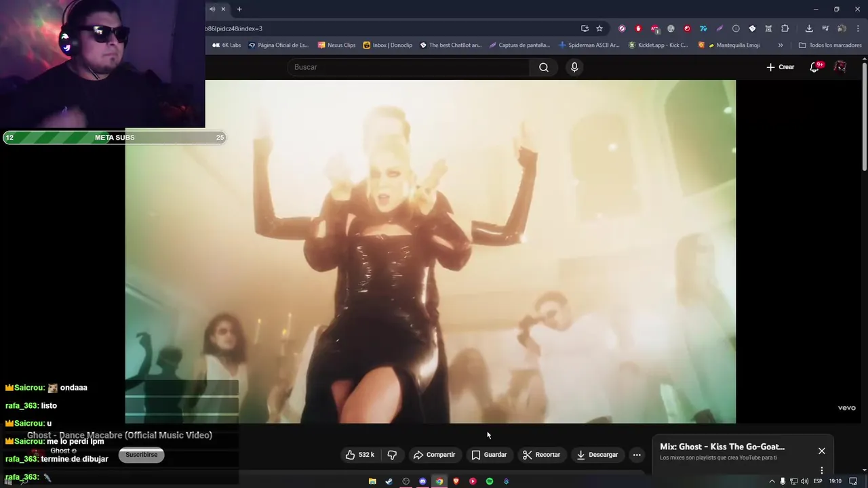The width and height of the screenshot is (868, 488).
Task: Click install app icon in address bar
Action: (x=585, y=28)
